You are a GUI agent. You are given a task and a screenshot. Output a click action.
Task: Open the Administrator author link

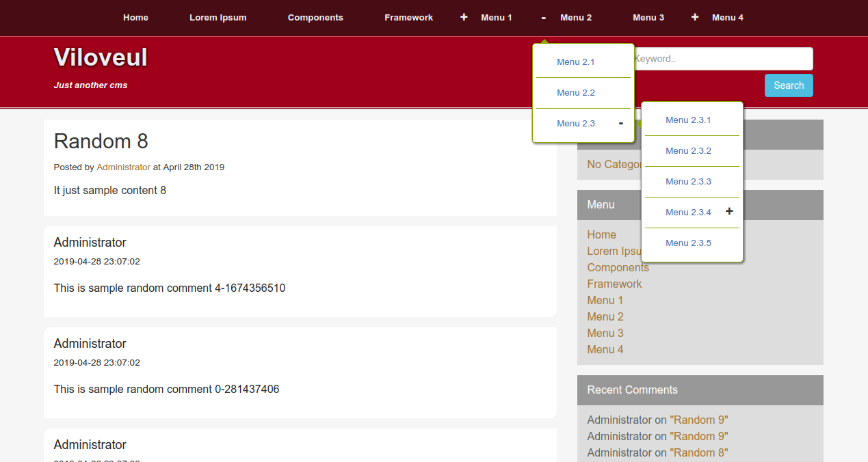click(123, 167)
